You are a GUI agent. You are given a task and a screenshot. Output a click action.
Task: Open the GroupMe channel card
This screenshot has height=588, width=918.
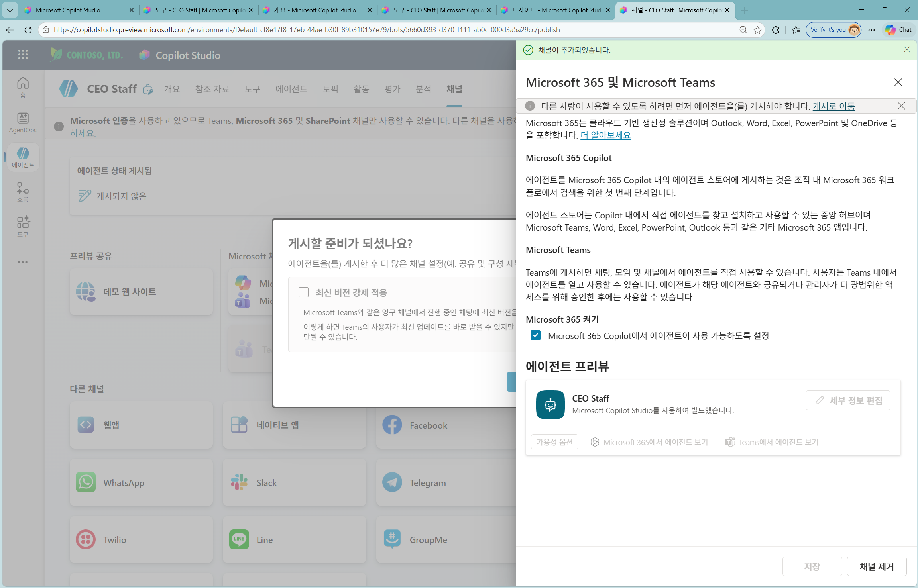coord(446,540)
